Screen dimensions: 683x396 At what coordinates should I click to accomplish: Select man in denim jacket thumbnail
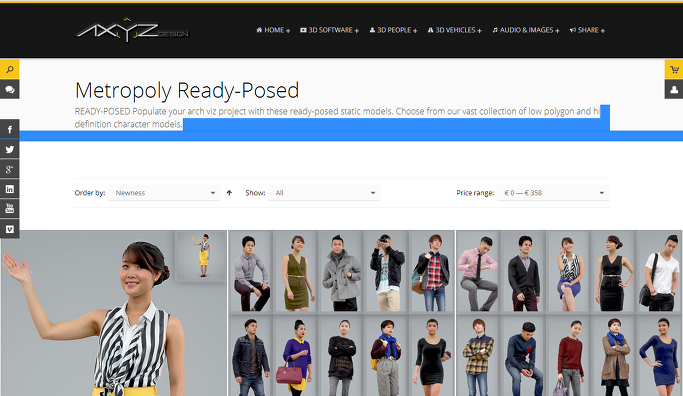click(x=251, y=355)
